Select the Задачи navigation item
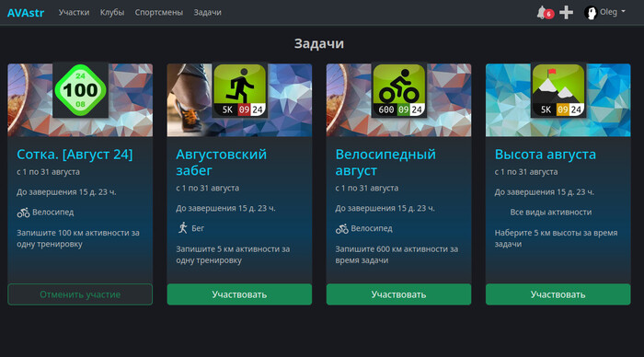This screenshot has height=357, width=644. (207, 12)
